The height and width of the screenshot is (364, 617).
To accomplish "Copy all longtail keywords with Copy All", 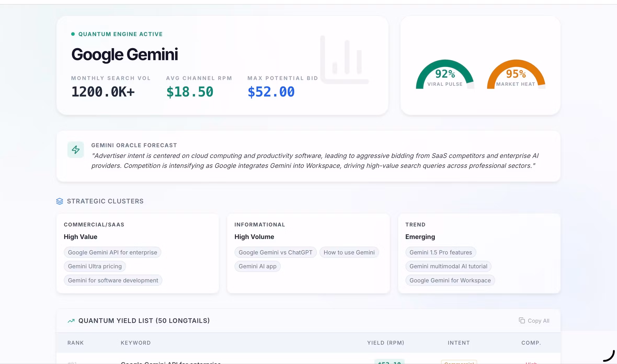I will point(534,321).
